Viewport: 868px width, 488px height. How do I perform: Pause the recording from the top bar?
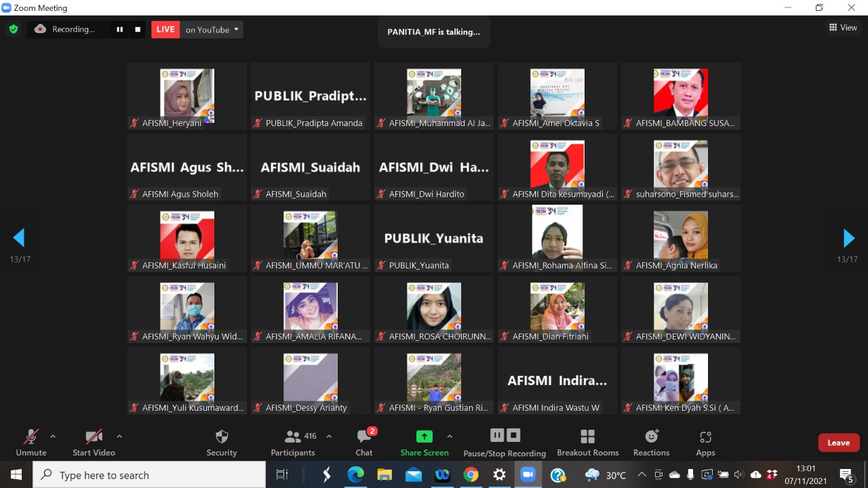120,30
